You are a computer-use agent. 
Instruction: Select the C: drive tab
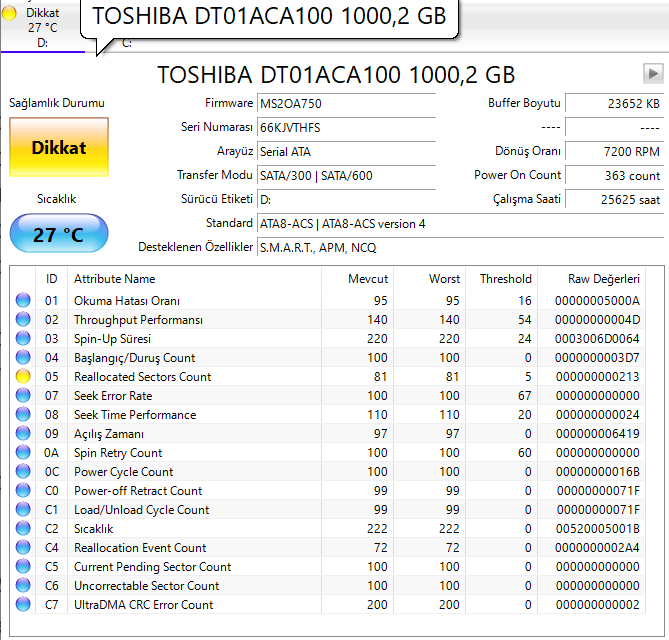(127, 43)
